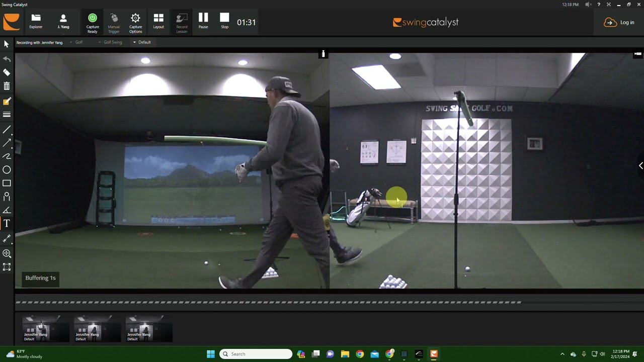Open the Default profile dropdown

pos(142,42)
